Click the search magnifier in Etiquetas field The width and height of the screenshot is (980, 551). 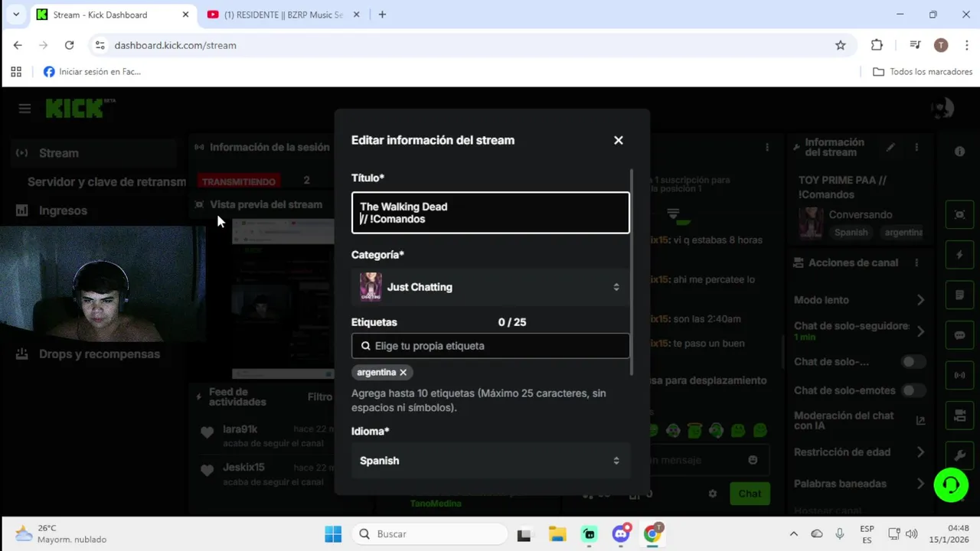pos(365,346)
